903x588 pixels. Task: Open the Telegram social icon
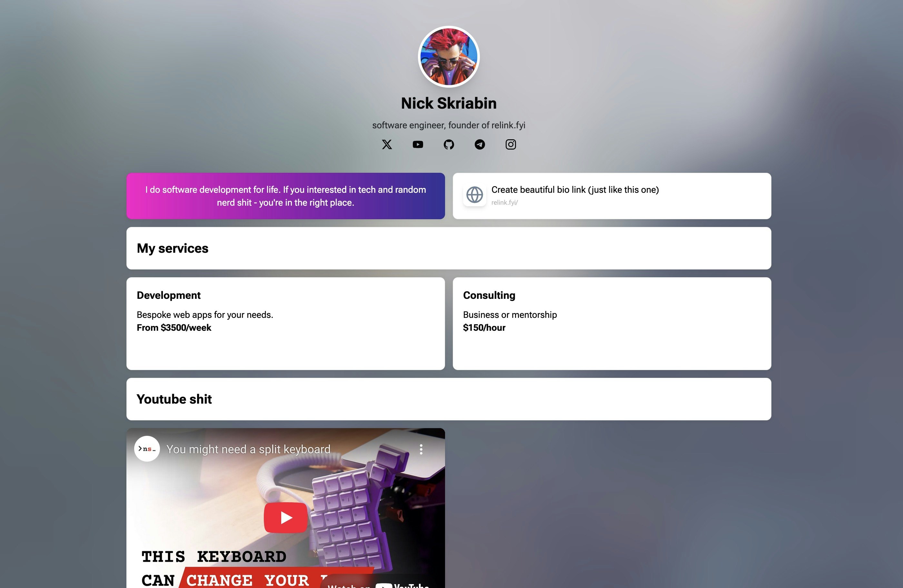(x=480, y=144)
